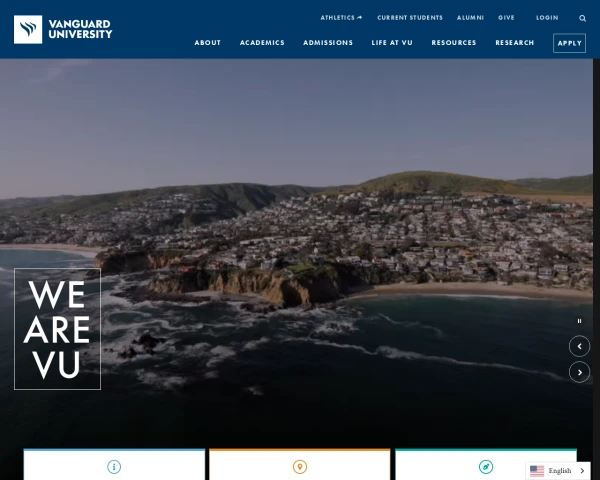Image resolution: width=600 pixels, height=480 pixels.
Task: Advance to next slide arrow
Action: point(579,372)
